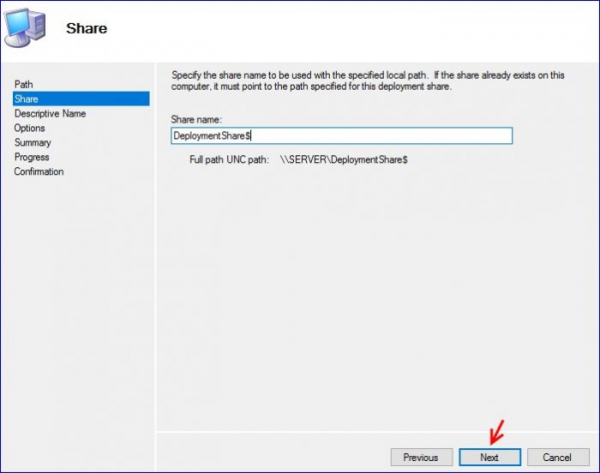The height and width of the screenshot is (473, 600).
Task: Select the Progress step
Action: pyautogui.click(x=32, y=157)
